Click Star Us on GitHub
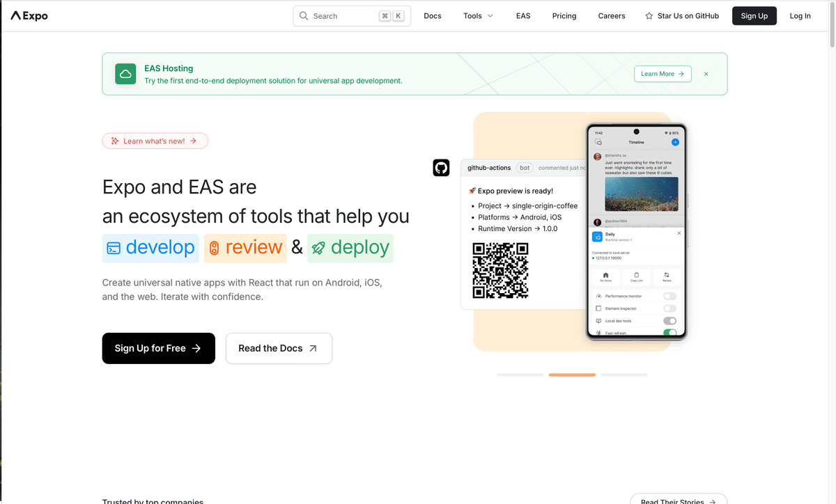The width and height of the screenshot is (836, 504). pyautogui.click(x=681, y=16)
